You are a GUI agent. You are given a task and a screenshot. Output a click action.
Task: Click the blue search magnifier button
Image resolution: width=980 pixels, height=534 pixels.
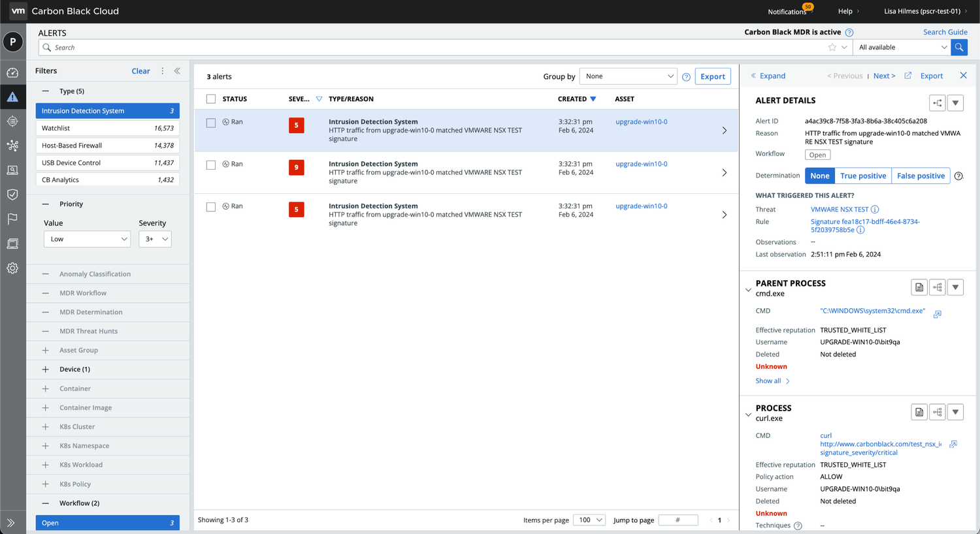point(959,47)
